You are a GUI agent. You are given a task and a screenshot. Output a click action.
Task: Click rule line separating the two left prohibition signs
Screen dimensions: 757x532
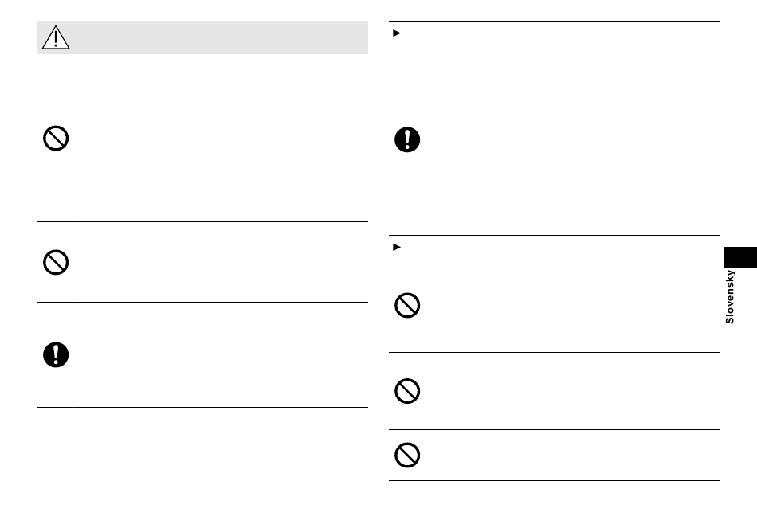[202, 222]
